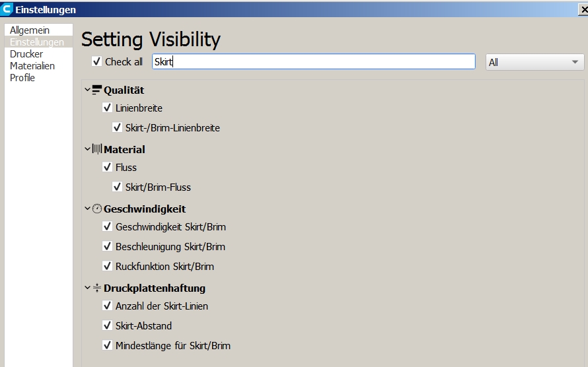588x367 pixels.
Task: Collapse the Material section
Action: coord(87,149)
